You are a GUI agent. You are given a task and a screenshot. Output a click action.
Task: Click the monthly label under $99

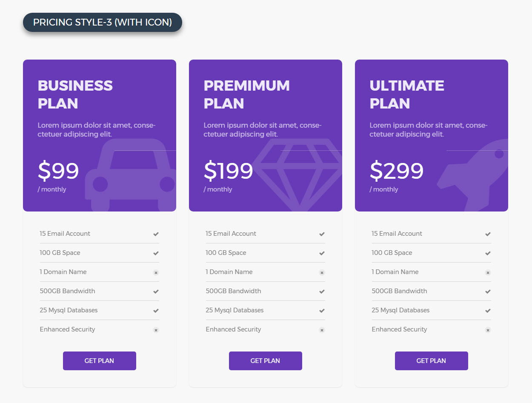(x=52, y=189)
